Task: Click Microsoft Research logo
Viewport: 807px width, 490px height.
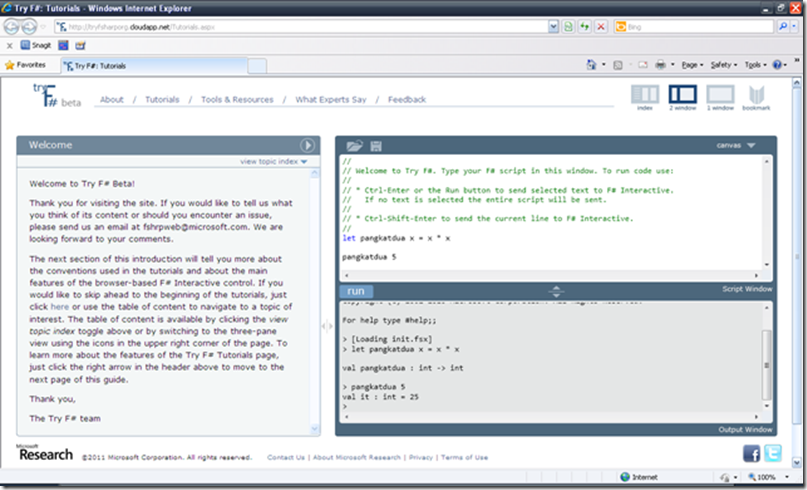Action: [x=44, y=453]
